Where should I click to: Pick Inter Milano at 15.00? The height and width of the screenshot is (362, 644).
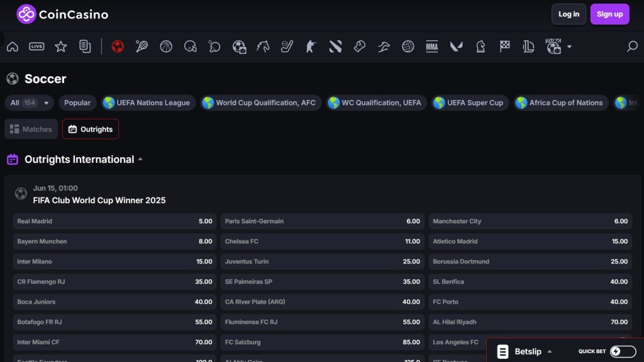pos(114,261)
